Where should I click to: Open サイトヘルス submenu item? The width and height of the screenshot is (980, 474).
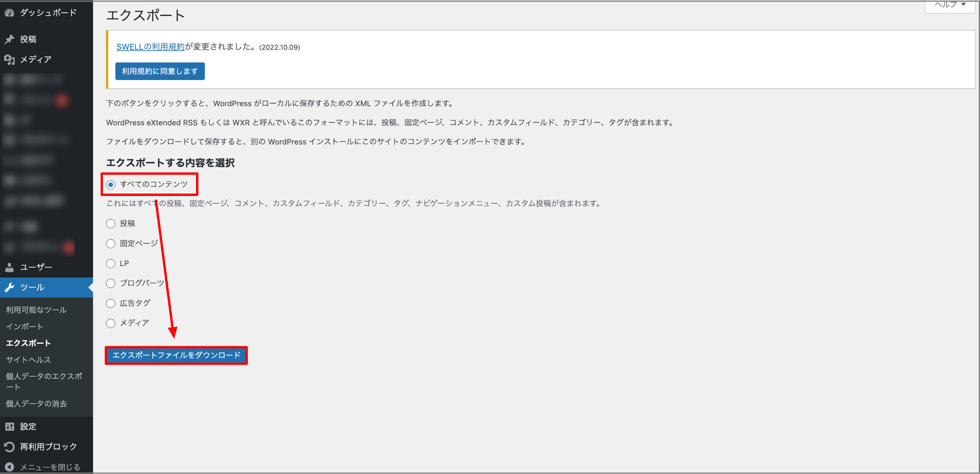[x=28, y=360]
